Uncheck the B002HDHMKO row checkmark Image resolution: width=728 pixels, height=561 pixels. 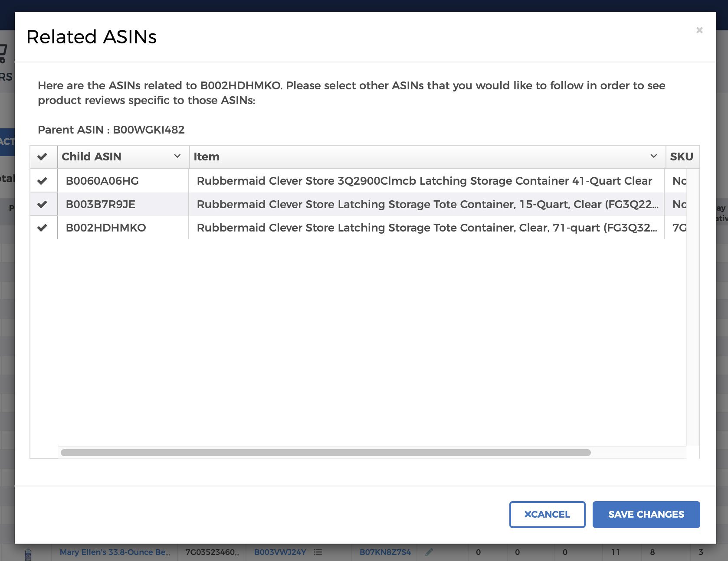(x=42, y=228)
